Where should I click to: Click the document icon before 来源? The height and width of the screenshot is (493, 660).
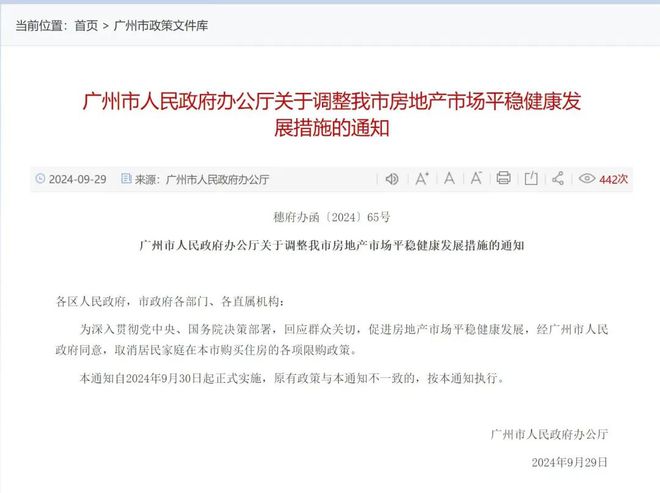(126, 179)
